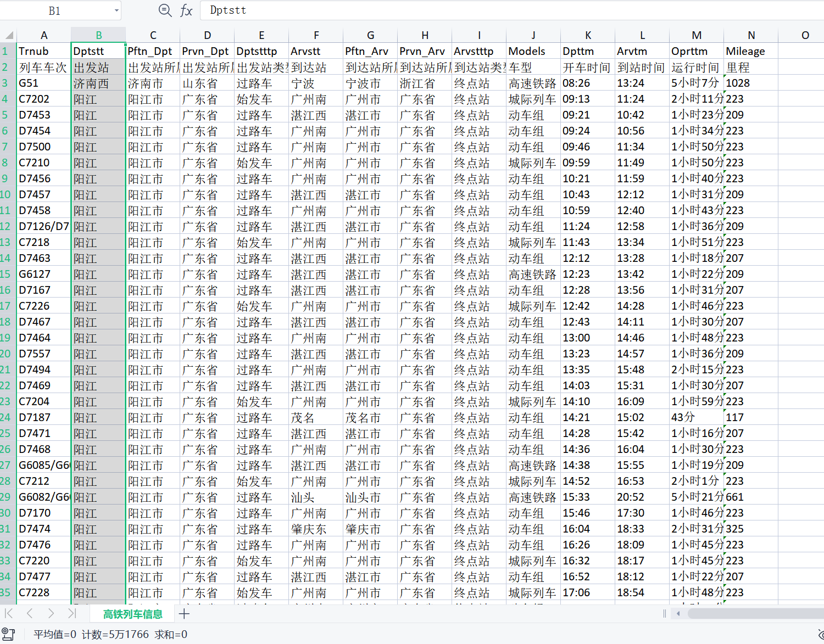Select the G6127 train number cell
824x644 pixels.
44,274
